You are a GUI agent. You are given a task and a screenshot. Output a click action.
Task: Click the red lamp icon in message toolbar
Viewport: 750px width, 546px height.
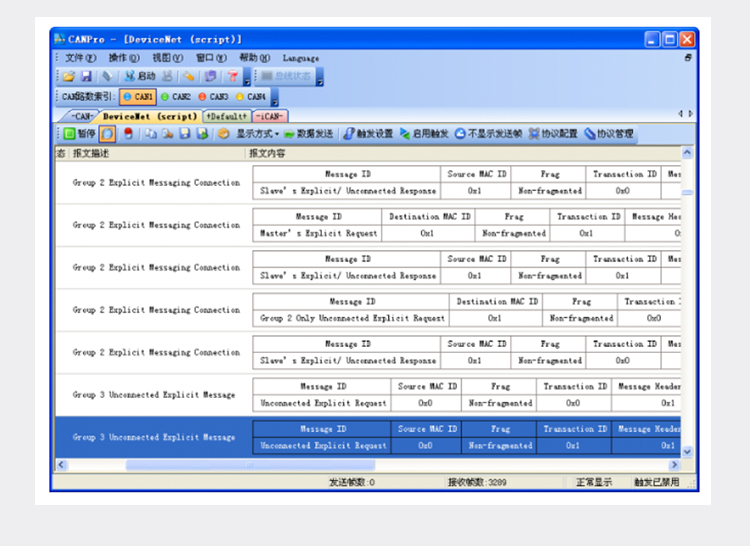[x=128, y=134]
